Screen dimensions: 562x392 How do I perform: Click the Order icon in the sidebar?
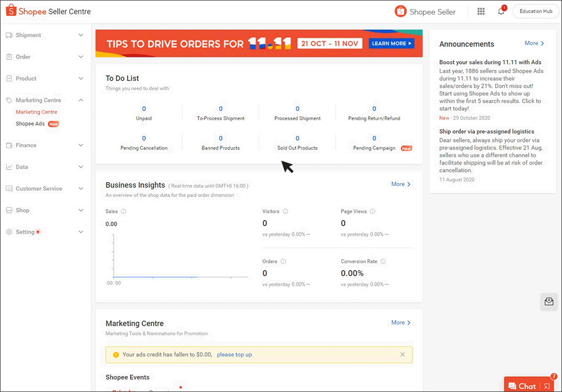(8, 57)
